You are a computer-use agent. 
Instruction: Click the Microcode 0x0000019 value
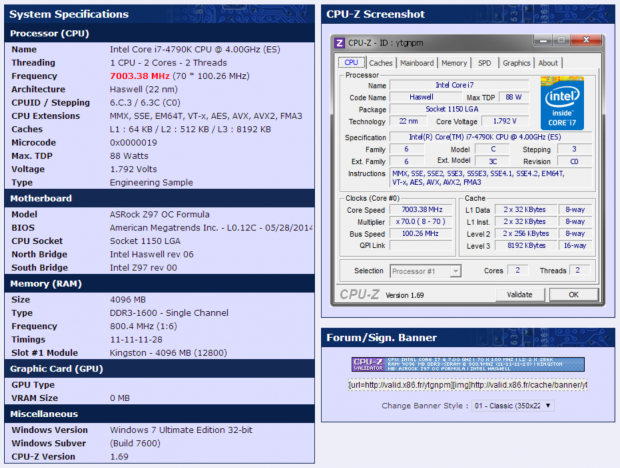click(133, 142)
